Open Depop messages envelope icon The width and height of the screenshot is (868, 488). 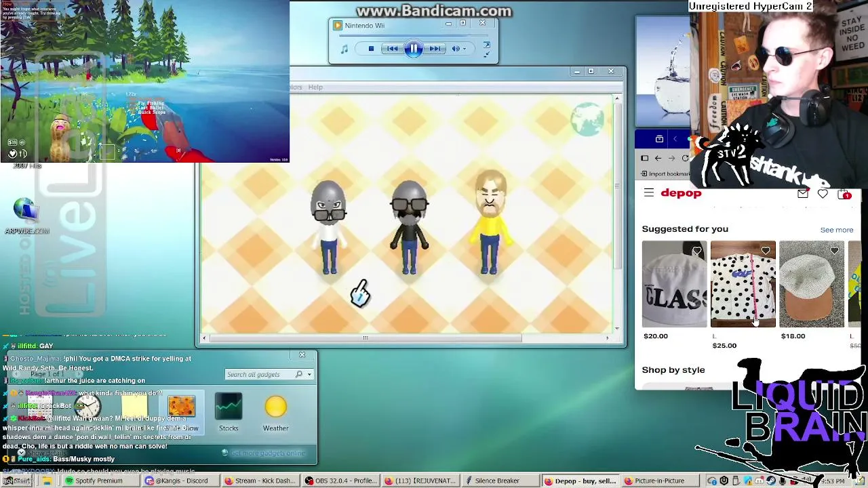(803, 194)
